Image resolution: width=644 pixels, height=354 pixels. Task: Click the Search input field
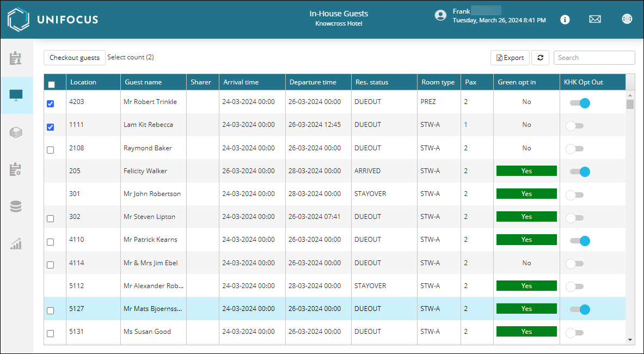(594, 58)
